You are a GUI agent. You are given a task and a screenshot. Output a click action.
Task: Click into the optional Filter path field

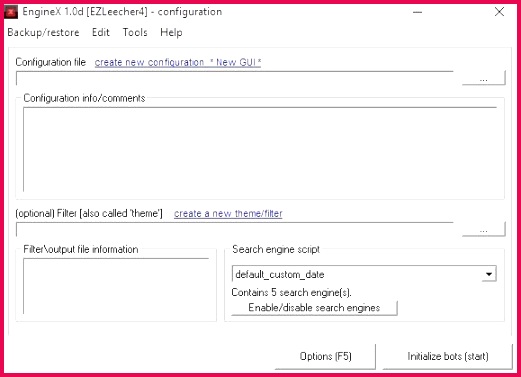point(235,229)
